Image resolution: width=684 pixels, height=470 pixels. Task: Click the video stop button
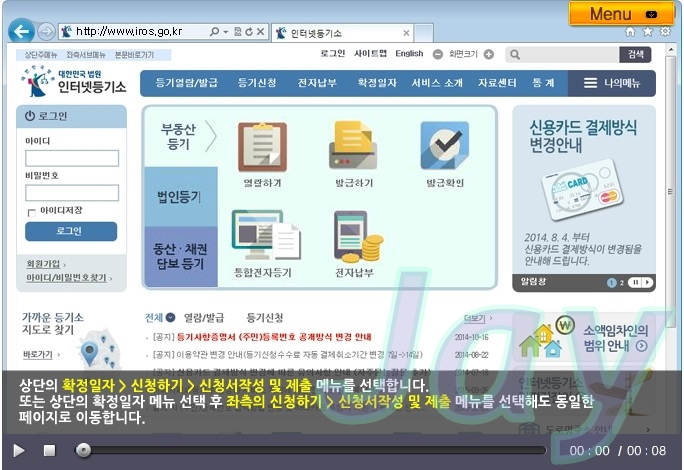pos(50,450)
